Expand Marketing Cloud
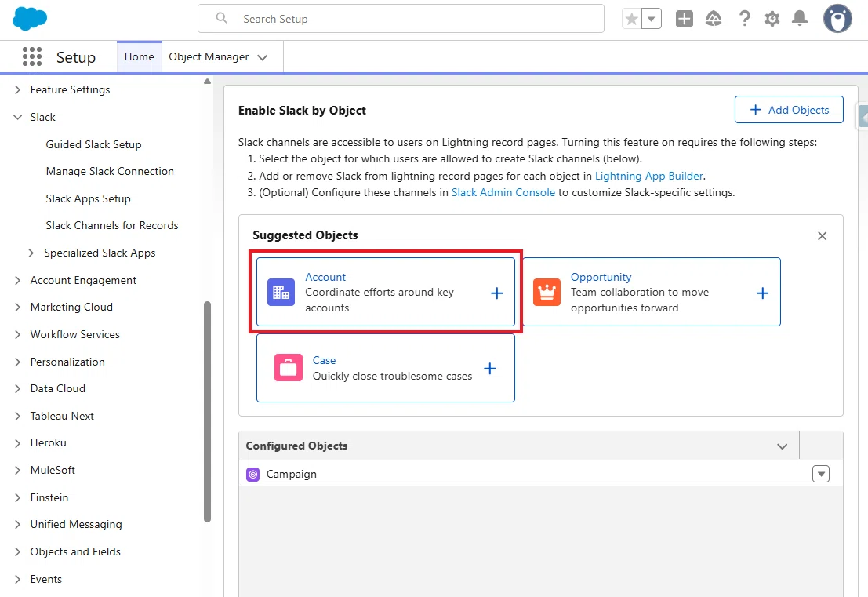 (18, 308)
